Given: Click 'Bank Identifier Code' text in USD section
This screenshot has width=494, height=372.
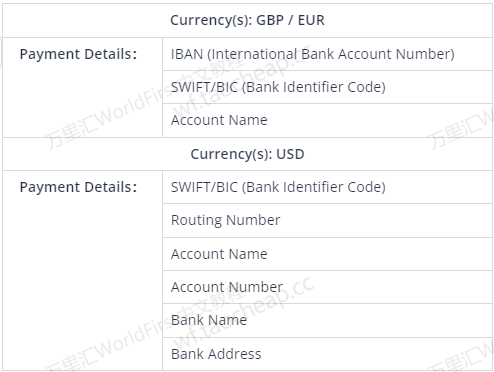Looking at the screenshot, I should (314, 187).
